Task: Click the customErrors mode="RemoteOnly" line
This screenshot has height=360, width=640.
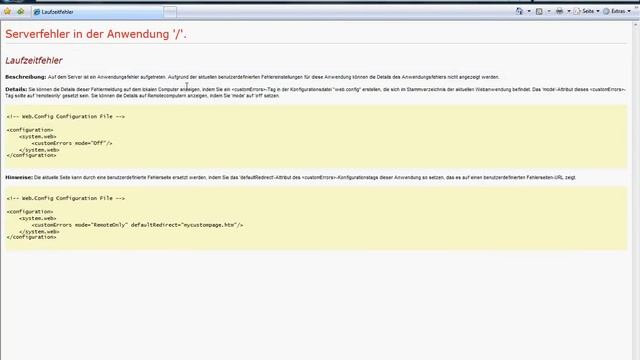Action: [137, 225]
